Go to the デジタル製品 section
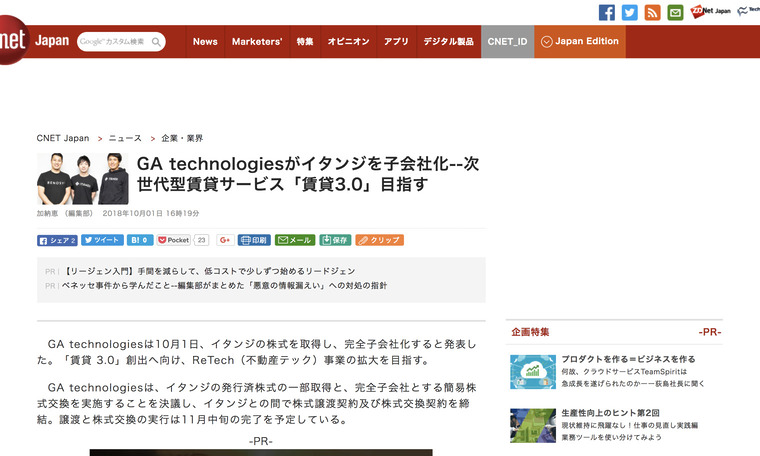 click(x=448, y=42)
